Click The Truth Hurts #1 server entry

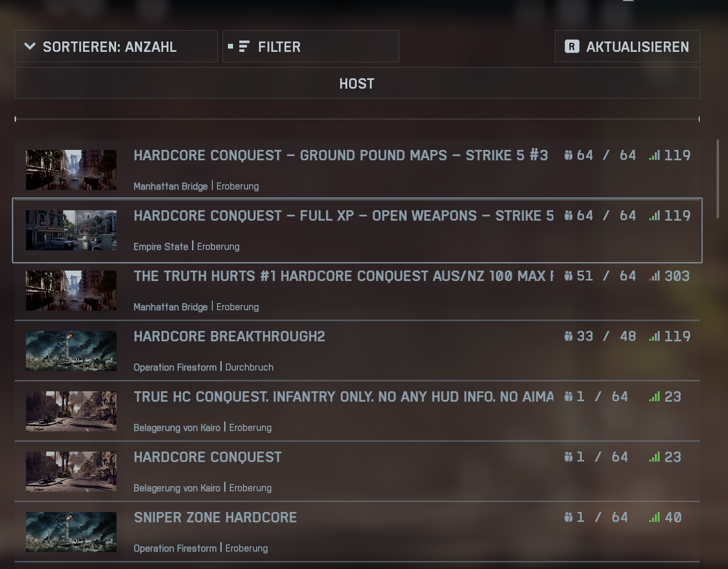pyautogui.click(x=357, y=290)
